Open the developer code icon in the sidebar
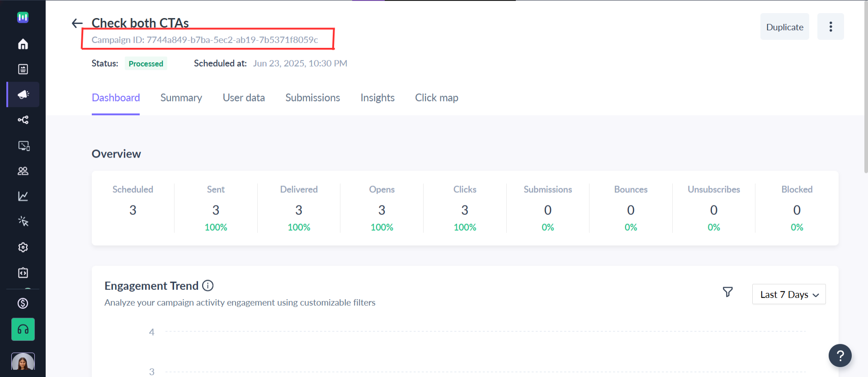Image resolution: width=868 pixels, height=377 pixels. [23, 273]
